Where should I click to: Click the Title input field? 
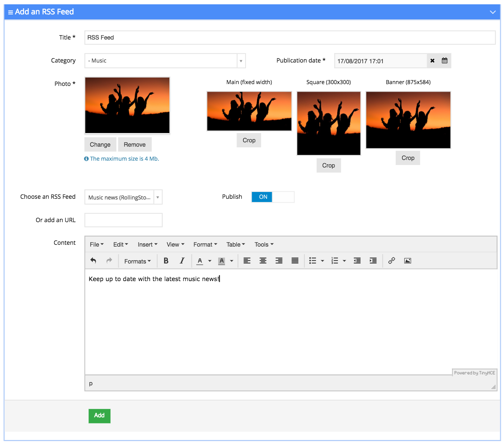[x=290, y=37]
